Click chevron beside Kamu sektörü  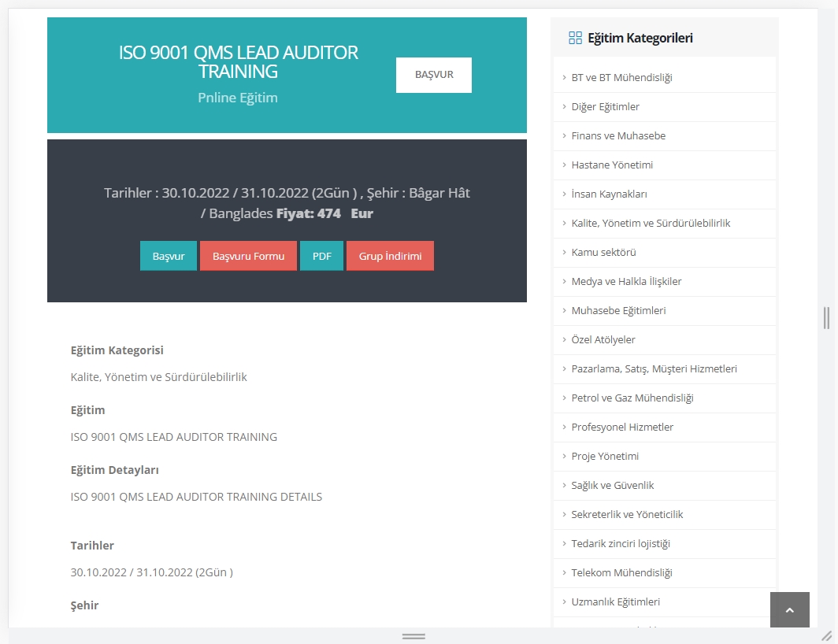(565, 252)
